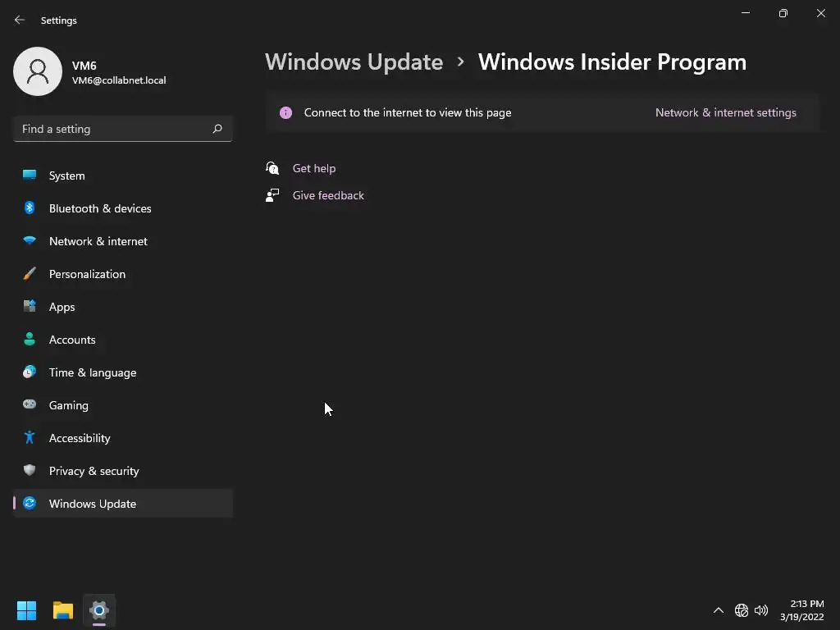Open the Get help link
840x630 pixels.
click(x=314, y=168)
